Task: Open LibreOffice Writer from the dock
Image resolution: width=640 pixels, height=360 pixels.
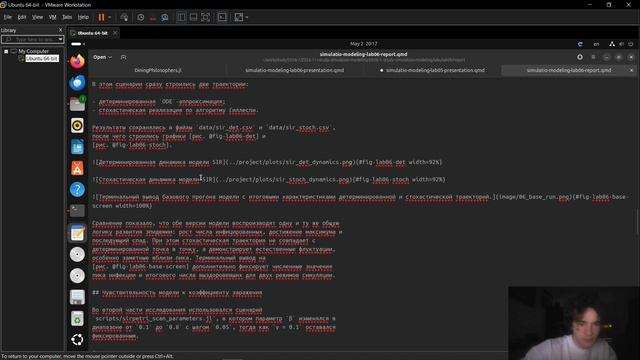Action: point(77,147)
